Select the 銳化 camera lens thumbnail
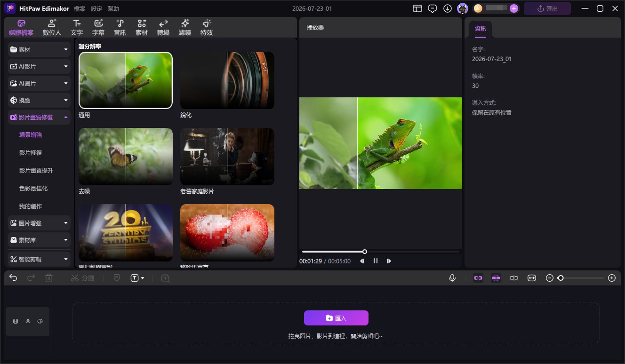625x364 pixels. pos(227,80)
